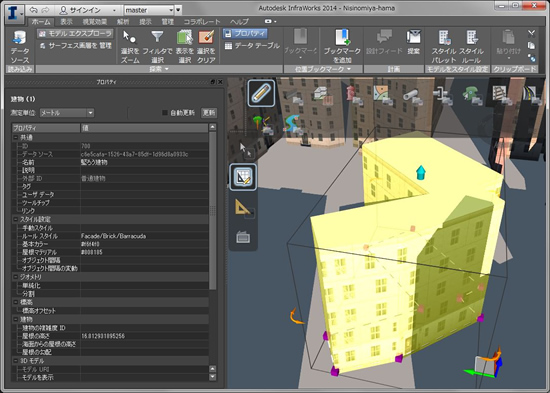The image size is (550, 393).
Task: Open データ テーブル from the ribbon
Action: 251,46
